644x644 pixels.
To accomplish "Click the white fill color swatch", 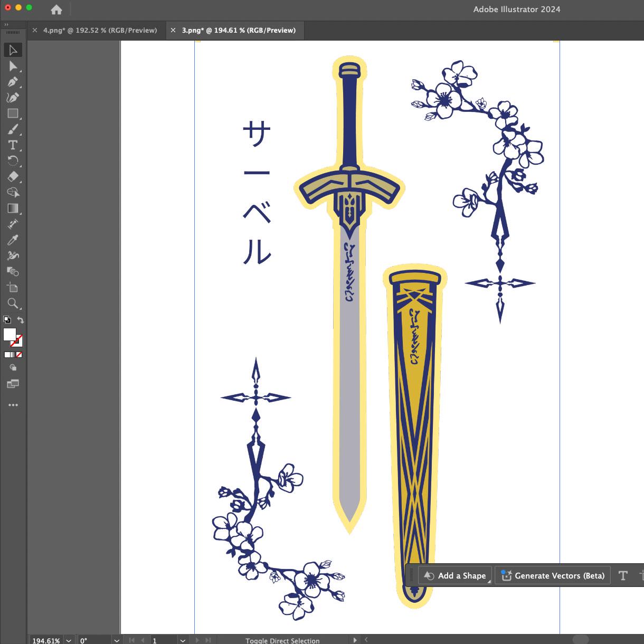I will point(9,334).
